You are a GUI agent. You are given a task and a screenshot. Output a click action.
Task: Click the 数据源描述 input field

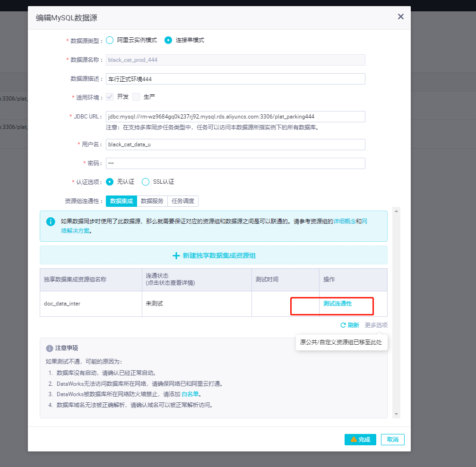click(235, 79)
